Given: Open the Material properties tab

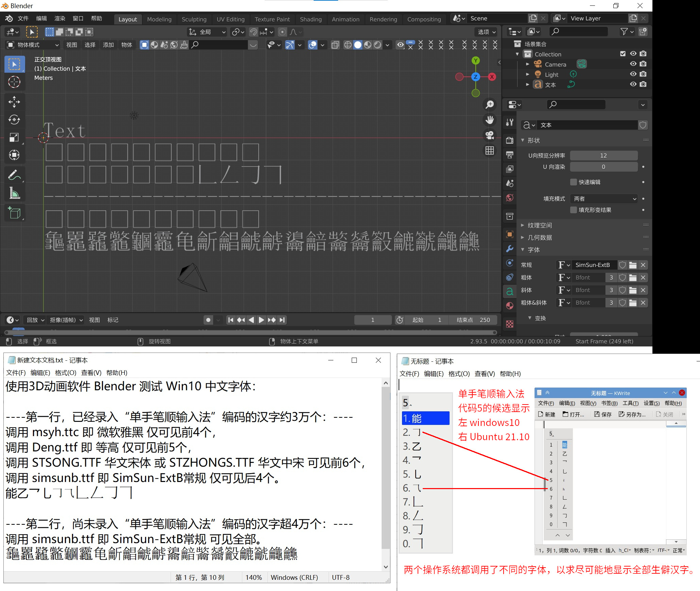Looking at the screenshot, I should pyautogui.click(x=510, y=306).
